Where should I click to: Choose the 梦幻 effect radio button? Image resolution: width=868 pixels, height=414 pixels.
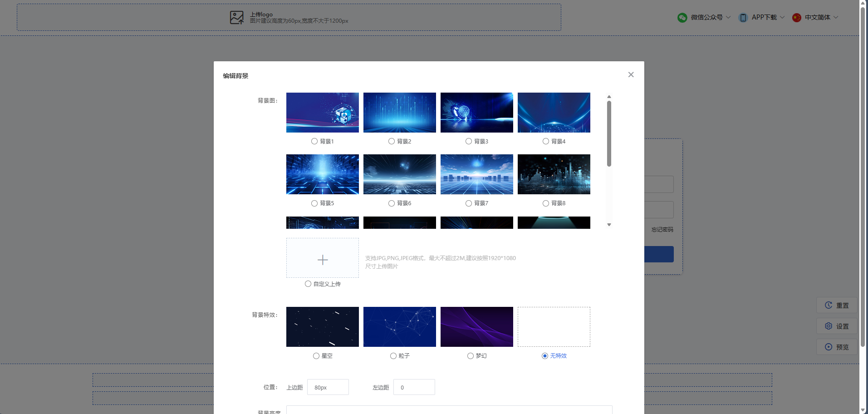471,356
